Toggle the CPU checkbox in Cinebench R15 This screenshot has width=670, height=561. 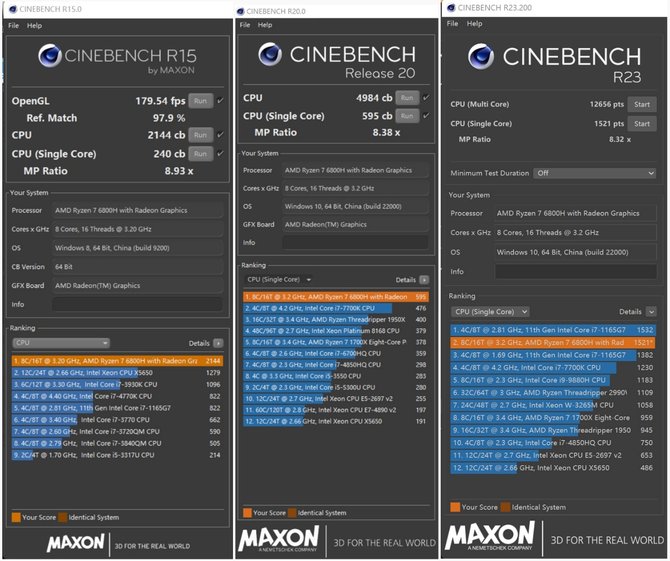220,135
